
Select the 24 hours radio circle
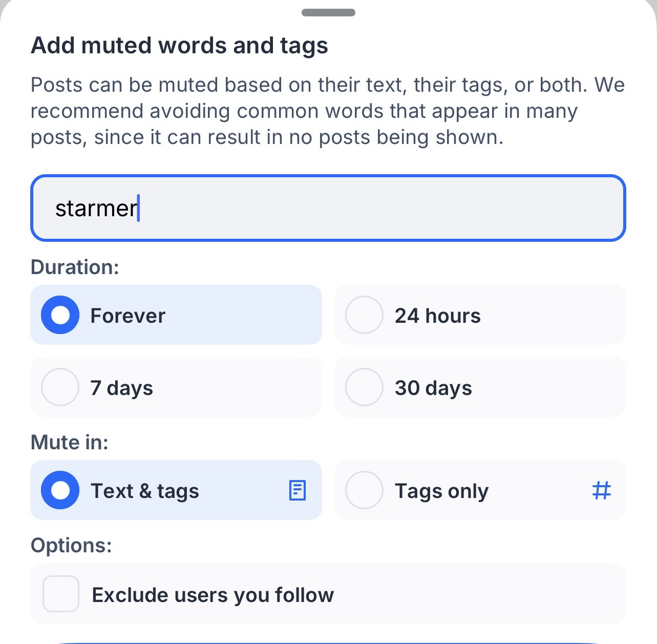tap(364, 315)
